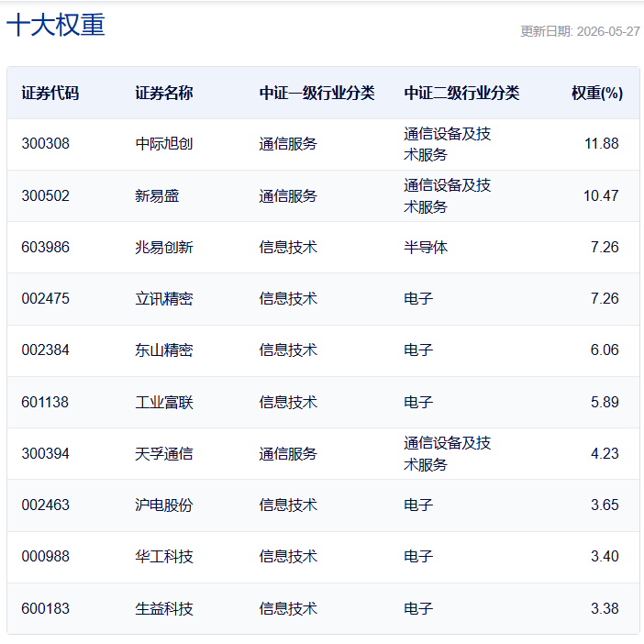This screenshot has height=644, width=644.
Task: Click 华工科技 row's 电子 cell
Action: pyautogui.click(x=418, y=557)
